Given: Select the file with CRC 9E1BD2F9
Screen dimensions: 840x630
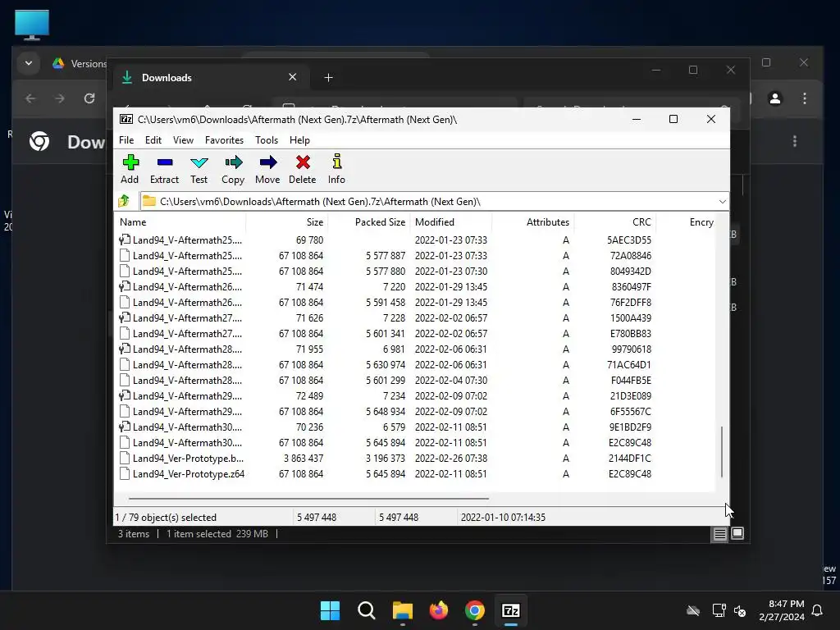Looking at the screenshot, I should (x=414, y=427).
